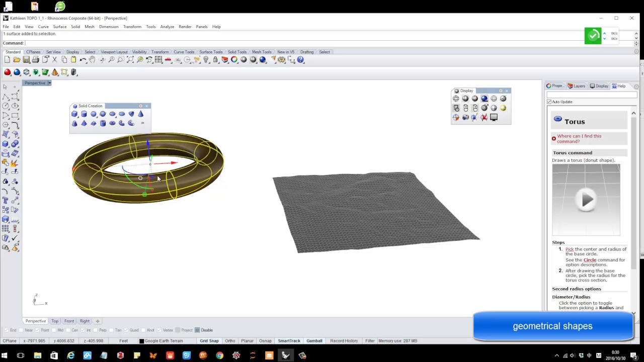Select the Pan hand tool
This screenshot has width=644, height=362.
[92, 60]
